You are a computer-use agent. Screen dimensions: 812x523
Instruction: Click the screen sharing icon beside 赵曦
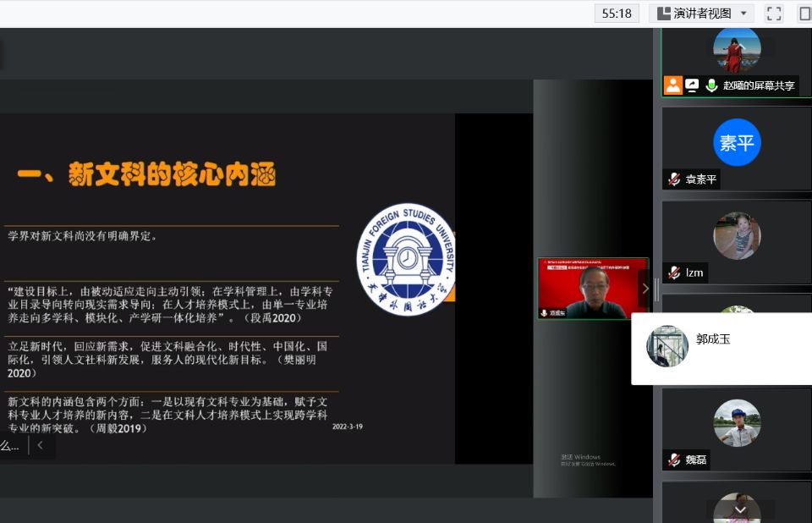pyautogui.click(x=692, y=85)
